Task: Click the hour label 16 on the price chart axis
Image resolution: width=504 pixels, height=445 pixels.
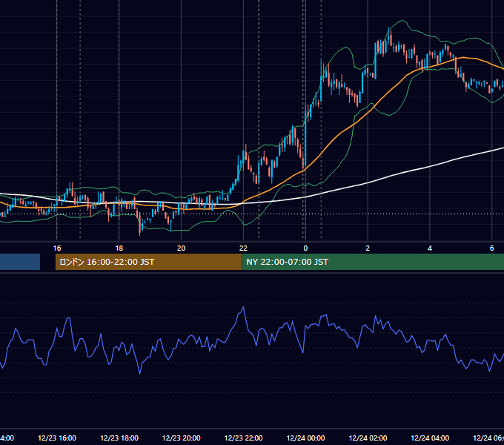Action: pos(57,248)
